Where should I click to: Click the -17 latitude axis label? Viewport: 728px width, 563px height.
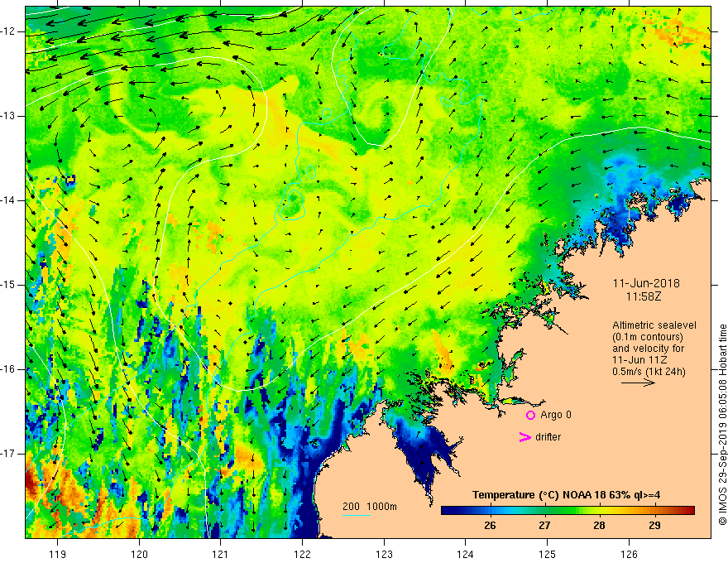(x=9, y=454)
